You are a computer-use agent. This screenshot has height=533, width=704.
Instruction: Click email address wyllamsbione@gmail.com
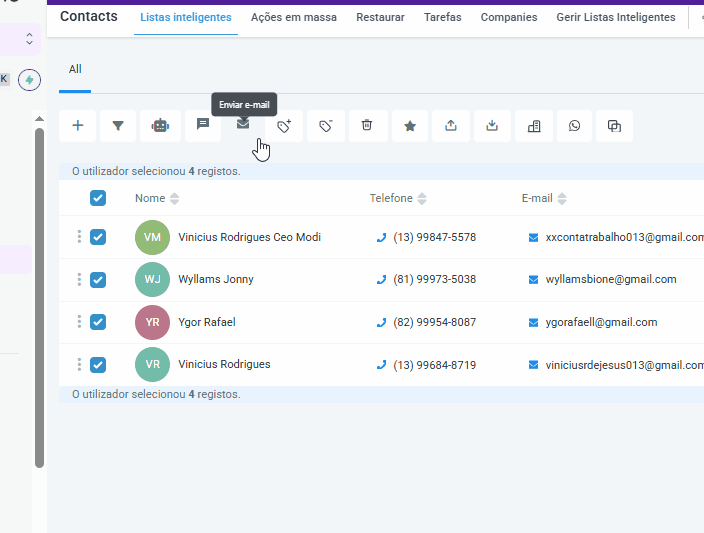click(610, 279)
